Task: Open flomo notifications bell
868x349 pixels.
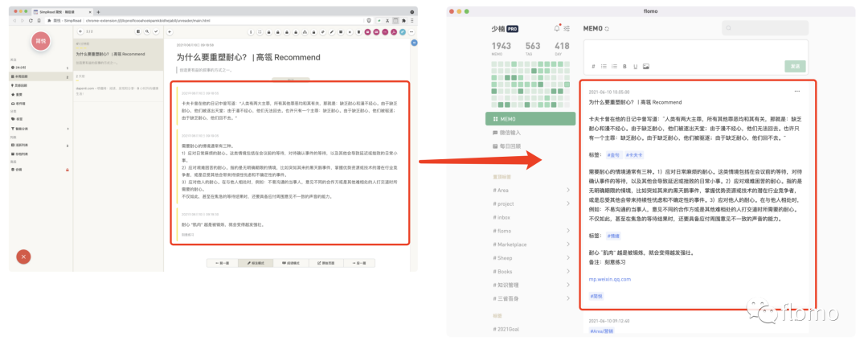Action: pyautogui.click(x=556, y=29)
